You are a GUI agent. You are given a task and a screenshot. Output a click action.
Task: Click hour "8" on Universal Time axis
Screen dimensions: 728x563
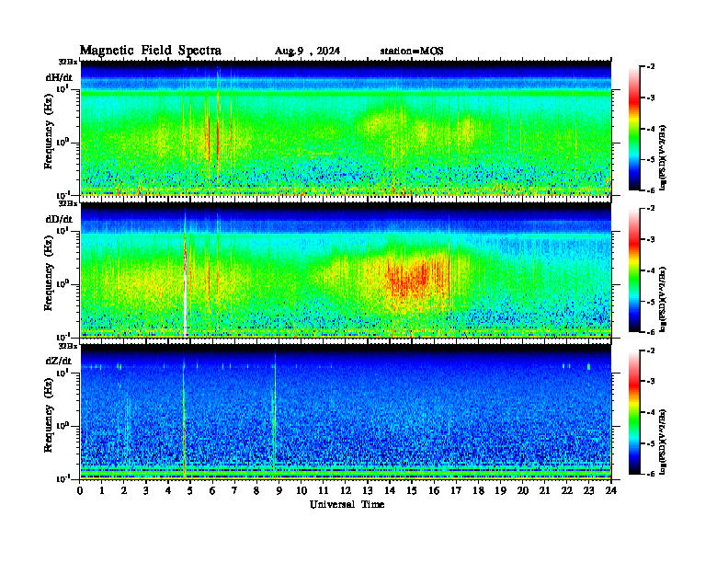(x=256, y=490)
